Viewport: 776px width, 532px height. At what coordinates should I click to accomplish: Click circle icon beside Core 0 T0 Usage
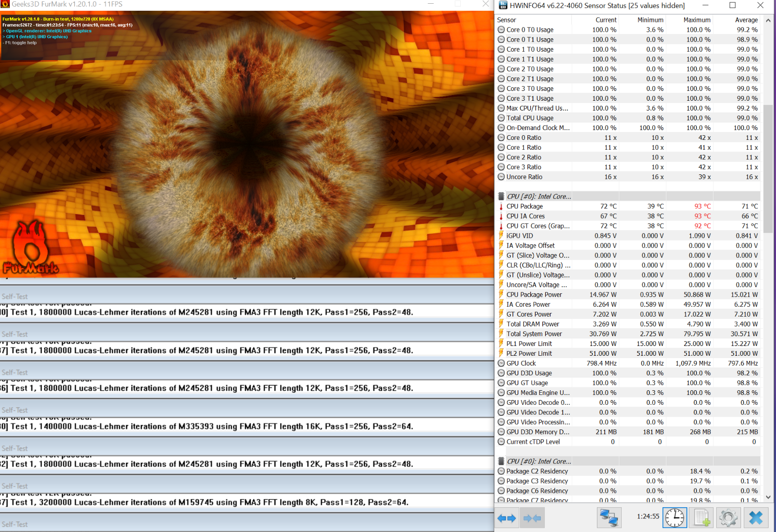pos(501,29)
